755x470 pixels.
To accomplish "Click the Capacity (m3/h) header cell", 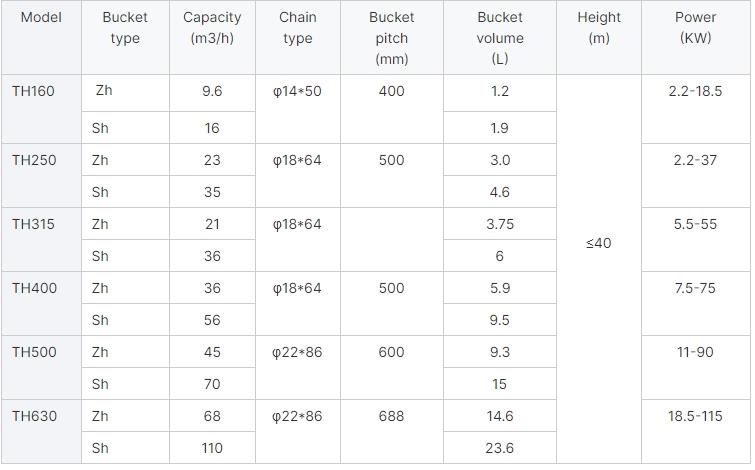I will click(212, 28).
